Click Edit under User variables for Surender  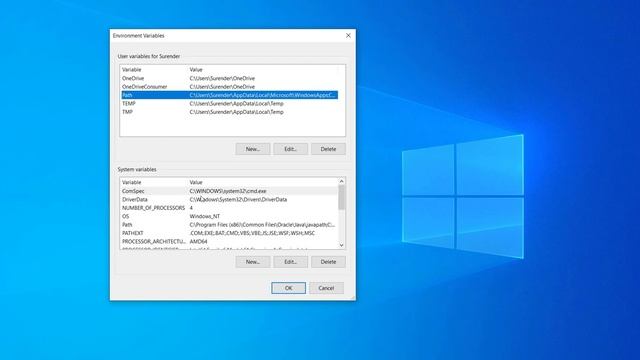tap(290, 149)
